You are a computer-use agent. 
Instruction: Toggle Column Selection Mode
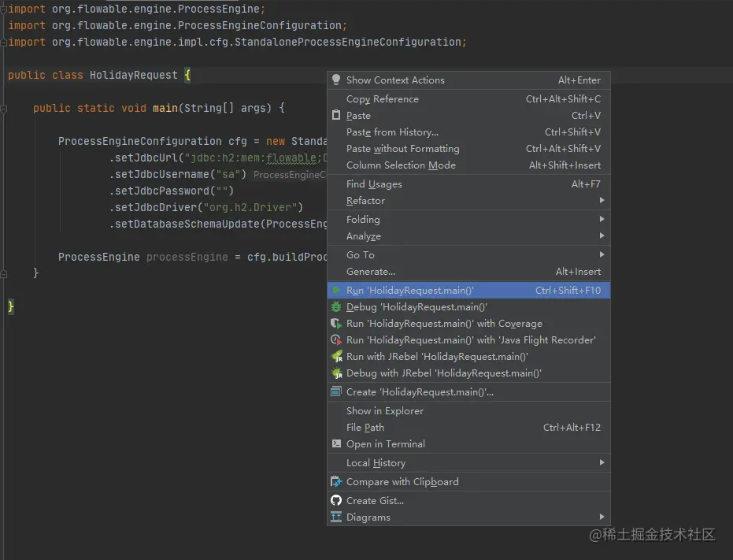pyautogui.click(x=401, y=165)
